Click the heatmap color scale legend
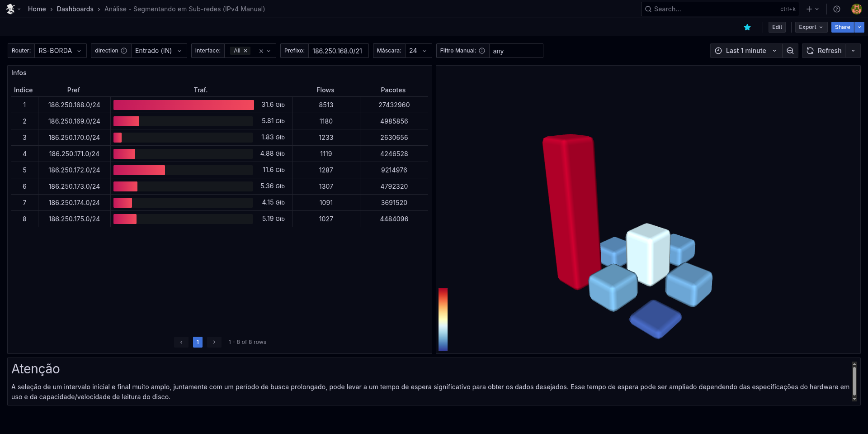The image size is (868, 434). (443, 319)
